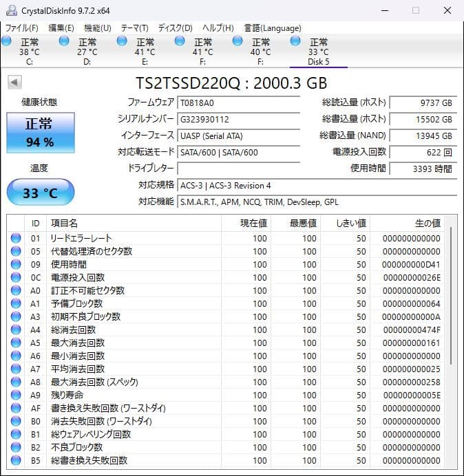Click the previous disk arrow button
Image resolution: width=464 pixels, height=476 pixels.
(14, 82)
